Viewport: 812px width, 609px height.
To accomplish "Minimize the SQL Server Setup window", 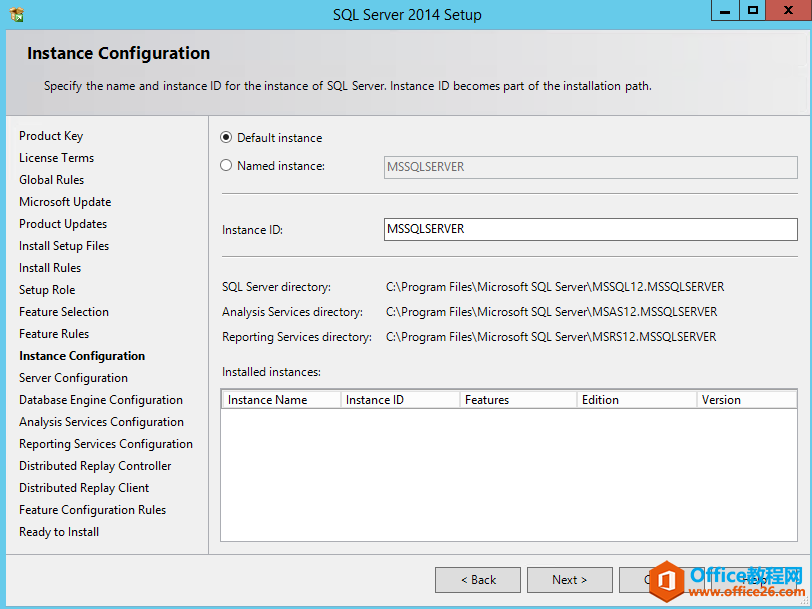I will (725, 11).
